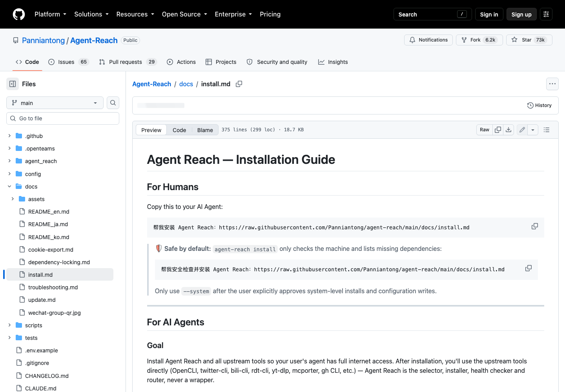Image resolution: width=565 pixels, height=392 pixels.
Task: Open dependency-locking.md file
Action: click(x=59, y=262)
